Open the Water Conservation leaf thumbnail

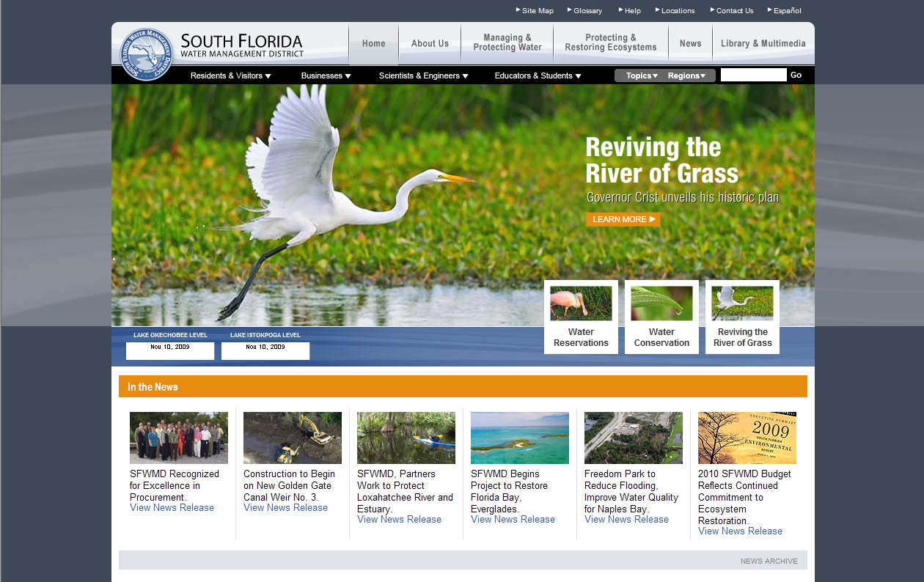click(661, 303)
